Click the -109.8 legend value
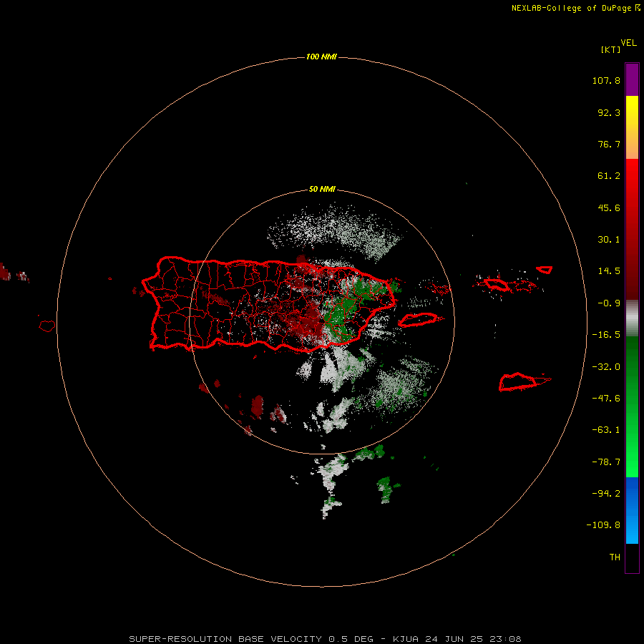 tap(603, 525)
